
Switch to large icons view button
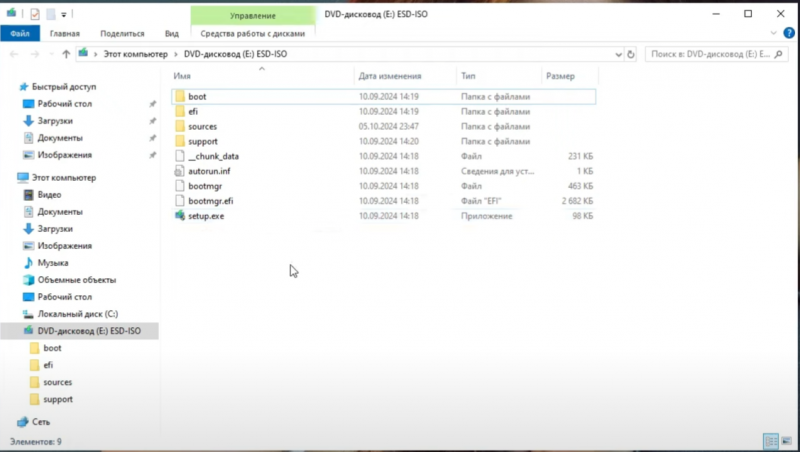pos(785,441)
